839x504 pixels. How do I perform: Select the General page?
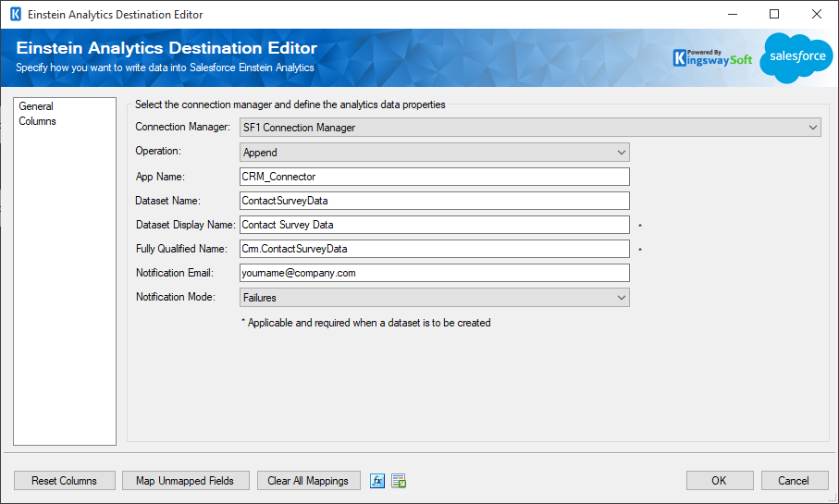point(36,106)
